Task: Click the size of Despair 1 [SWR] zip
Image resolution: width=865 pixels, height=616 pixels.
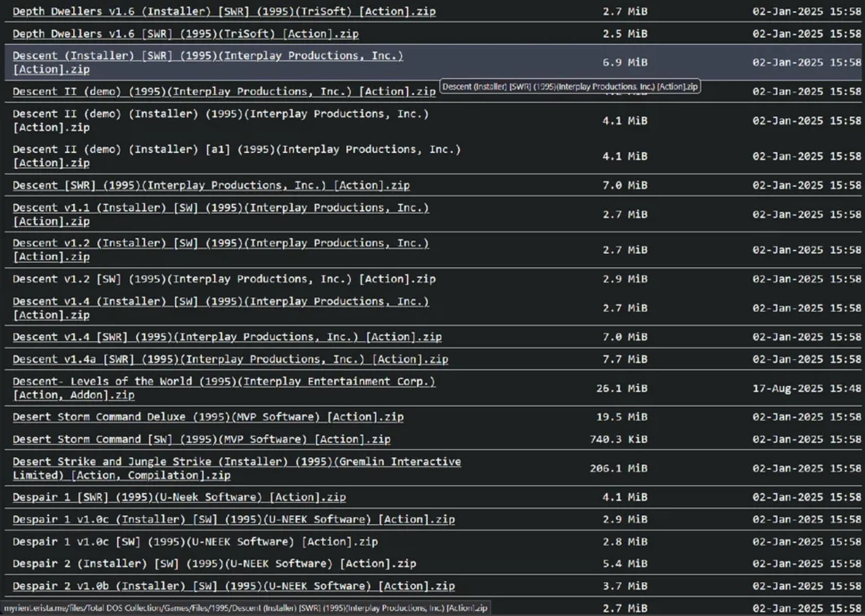Action: [625, 497]
